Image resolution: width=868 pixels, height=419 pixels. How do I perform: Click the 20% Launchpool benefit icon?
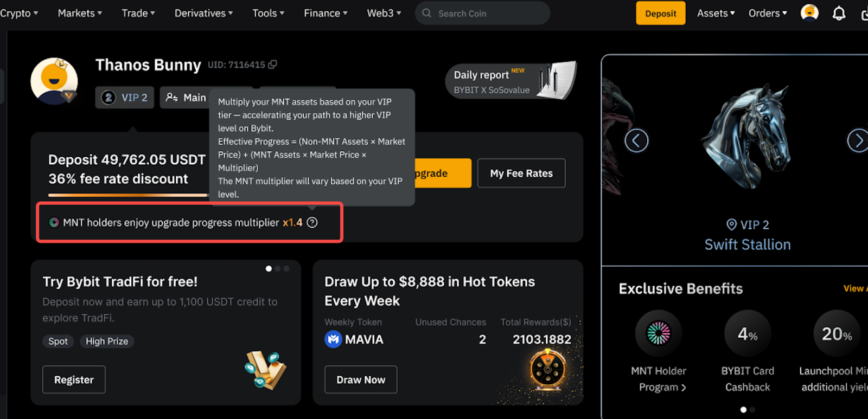tap(836, 333)
